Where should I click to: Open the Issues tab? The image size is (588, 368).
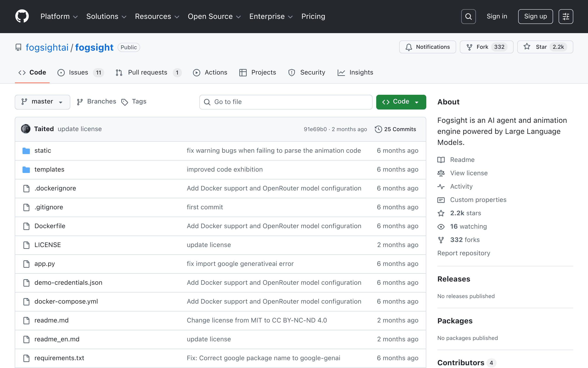81,72
